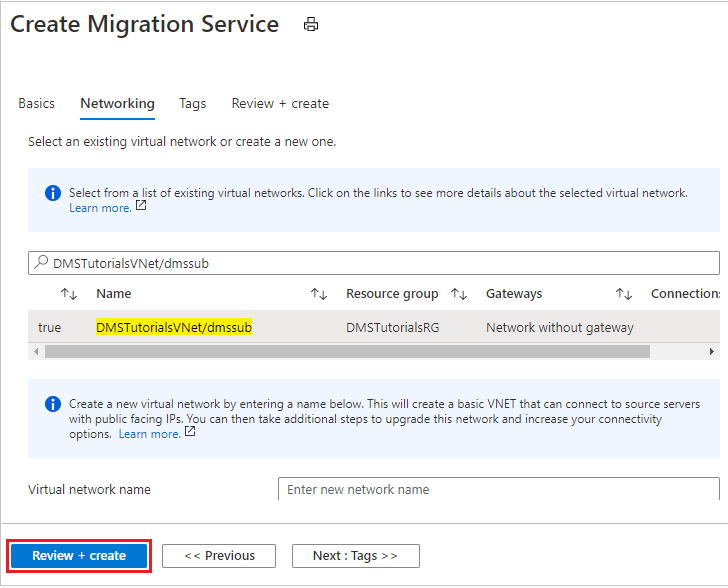
Task: Open Learn more link in first info banner
Action: pos(100,208)
